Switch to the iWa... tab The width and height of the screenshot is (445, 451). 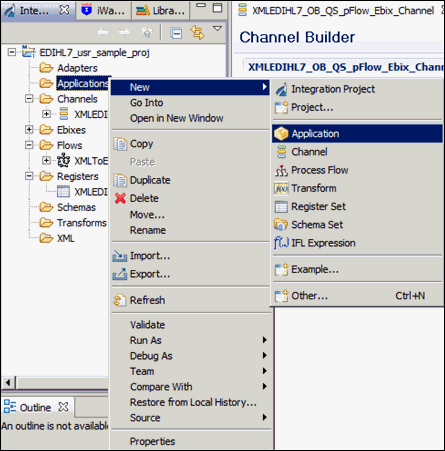coord(103,10)
